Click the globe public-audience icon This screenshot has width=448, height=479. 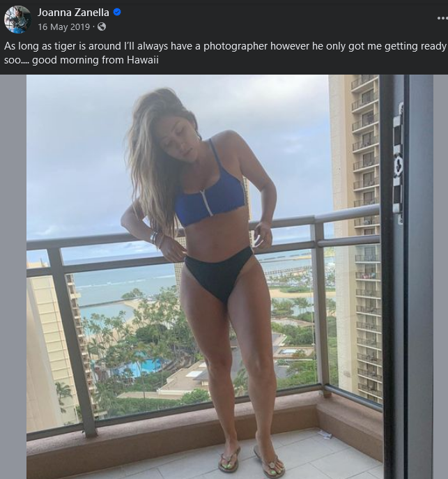(x=102, y=27)
